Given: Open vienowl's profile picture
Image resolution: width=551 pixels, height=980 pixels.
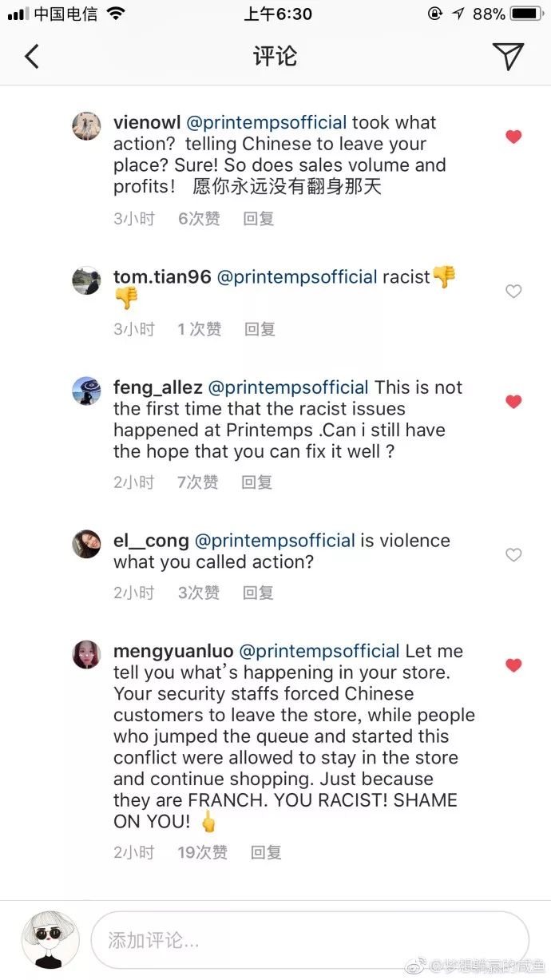Looking at the screenshot, I should [x=86, y=126].
